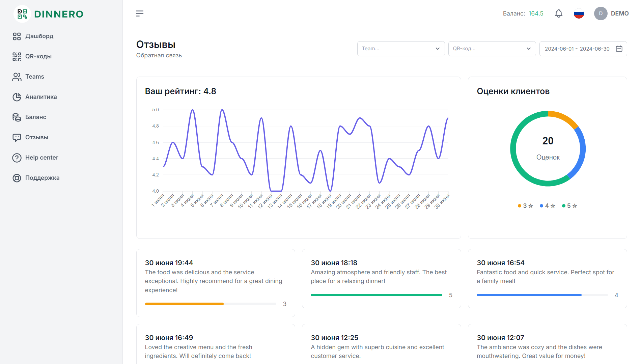641x364 pixels.
Task: Navigate to Аналитика
Action: [x=41, y=97]
